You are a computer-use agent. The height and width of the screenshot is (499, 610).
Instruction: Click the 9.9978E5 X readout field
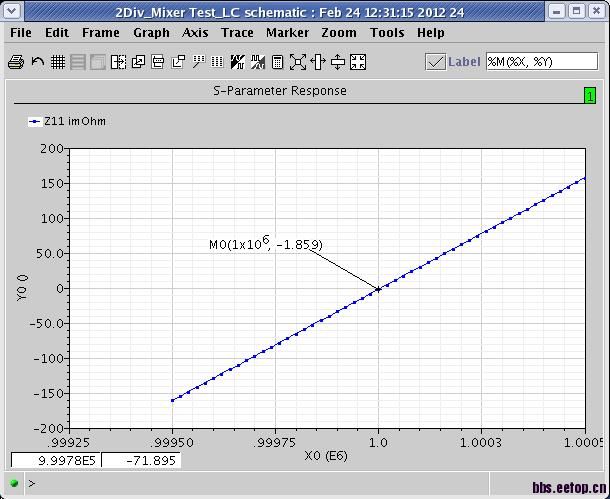pos(56,460)
